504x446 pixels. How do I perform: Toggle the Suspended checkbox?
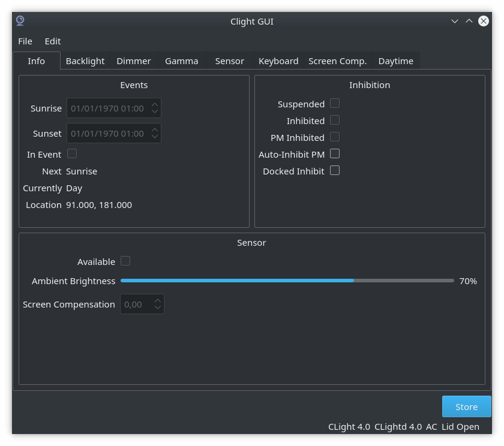coord(335,103)
